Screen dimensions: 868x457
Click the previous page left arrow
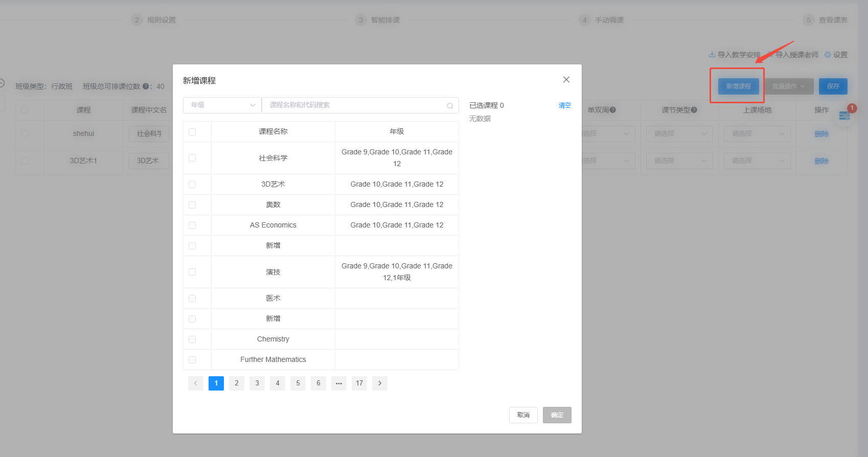(x=196, y=383)
